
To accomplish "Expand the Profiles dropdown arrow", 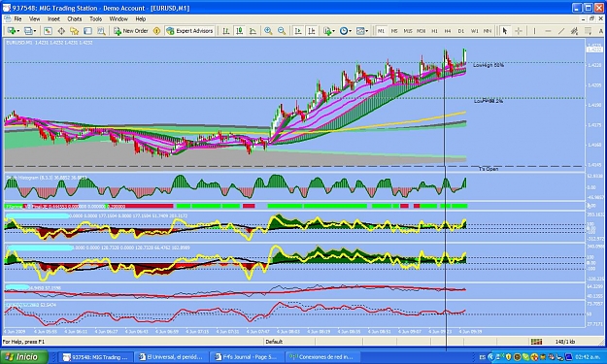I will click(x=35, y=31).
